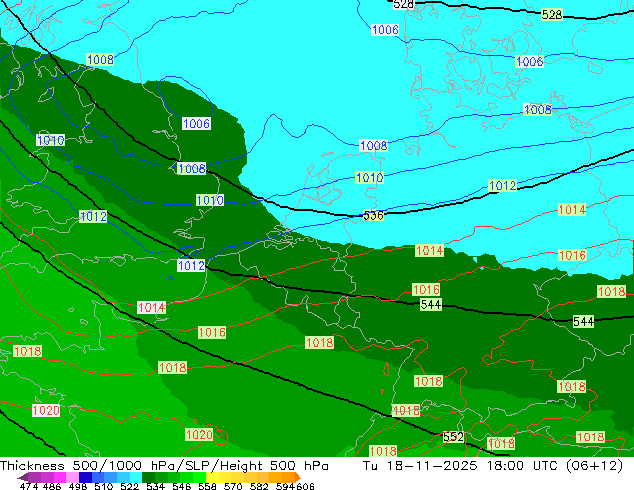Click the legend value '582'
This screenshot has width=634, height=490.
click(x=259, y=486)
